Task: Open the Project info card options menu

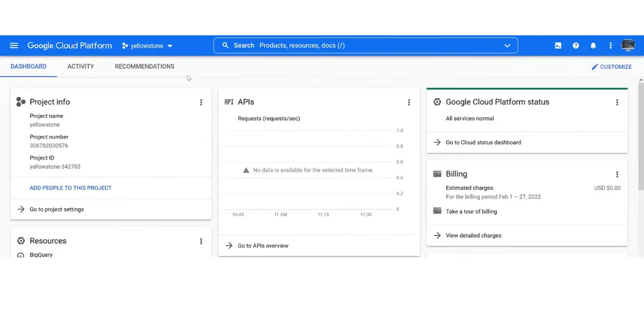Action: [201, 103]
